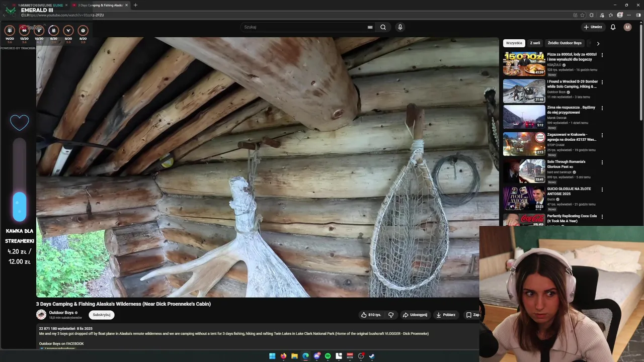Click the Outdoor Boys on FACEBOOK text
The width and height of the screenshot is (644, 362).
(x=61, y=344)
